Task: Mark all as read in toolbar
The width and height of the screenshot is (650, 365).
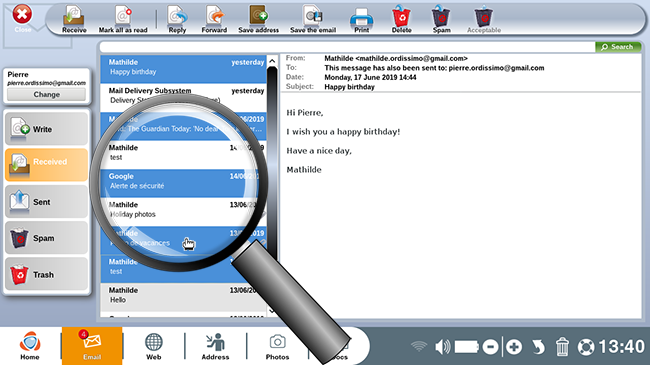Action: [x=123, y=19]
